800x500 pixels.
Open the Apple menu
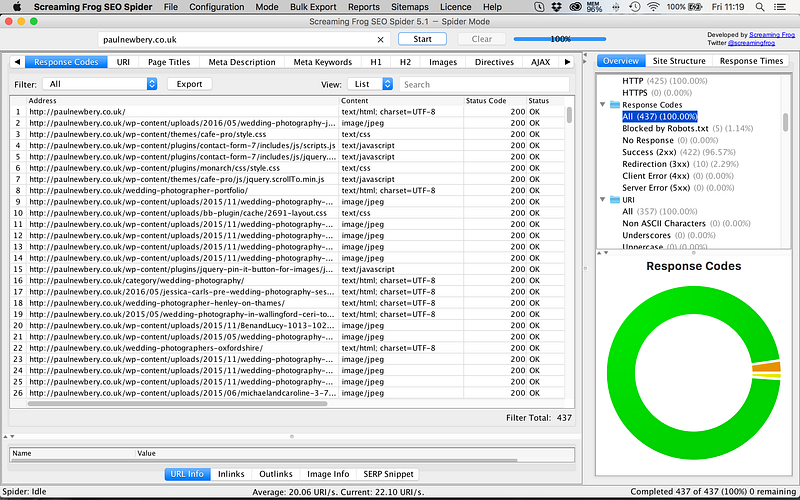click(x=16, y=7)
